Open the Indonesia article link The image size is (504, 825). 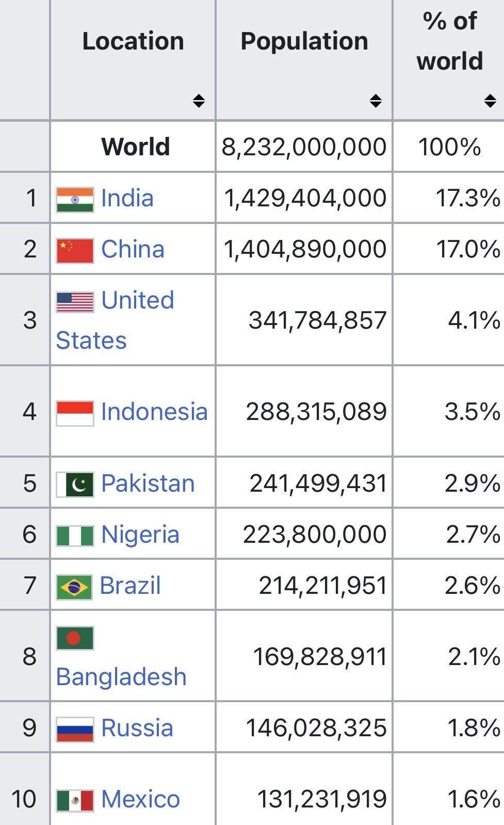[x=154, y=412]
